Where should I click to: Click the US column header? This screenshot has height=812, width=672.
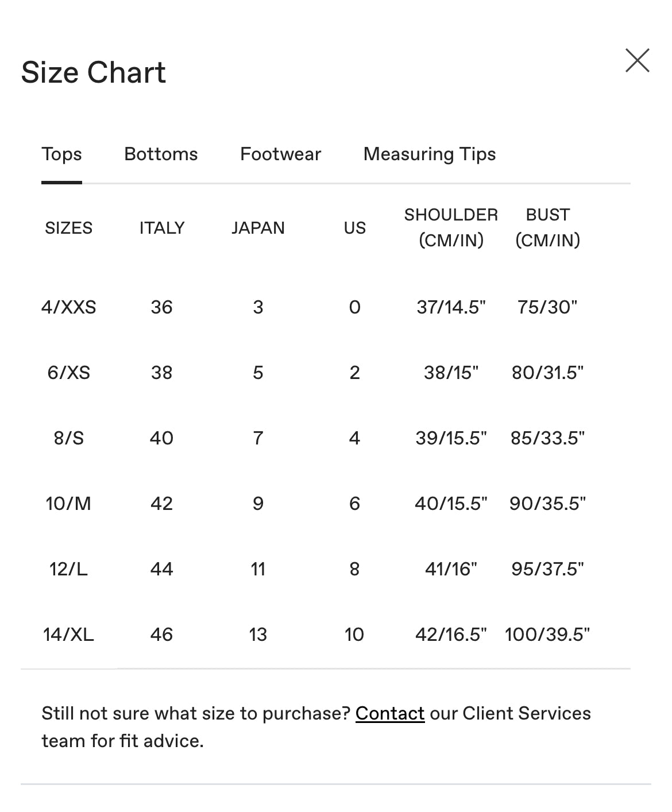[x=354, y=228]
